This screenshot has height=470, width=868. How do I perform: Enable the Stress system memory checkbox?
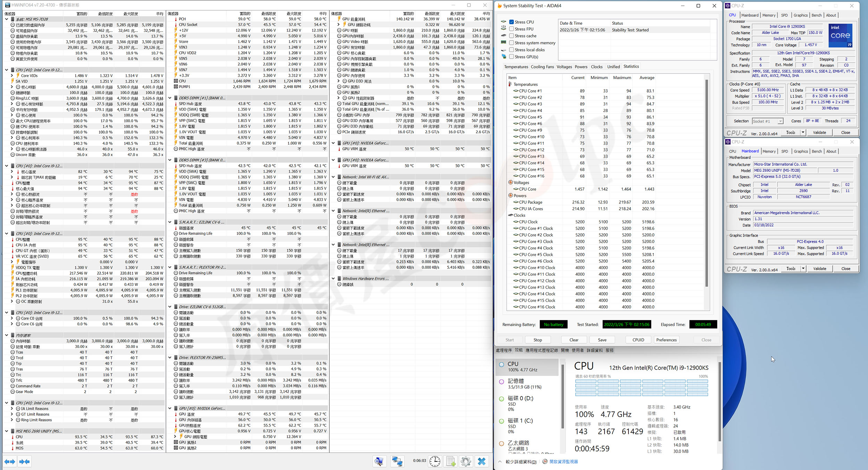click(x=511, y=43)
